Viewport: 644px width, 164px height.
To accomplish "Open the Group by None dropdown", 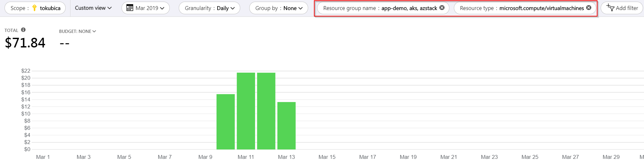I will point(279,8).
